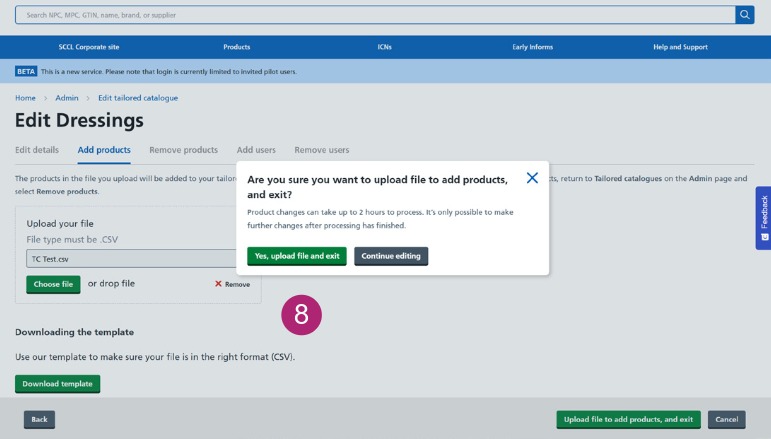Click the TC Test.csv file field
Viewport: 771px width, 439px height.
[x=131, y=259]
